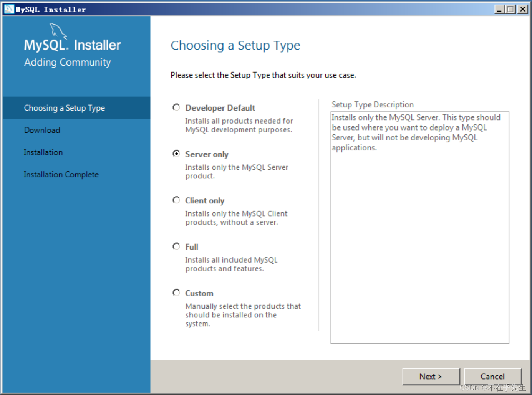Screen dimensions: 532x395
Task: Click 'Please select the Setup Type' instruction text
Action: (x=263, y=75)
